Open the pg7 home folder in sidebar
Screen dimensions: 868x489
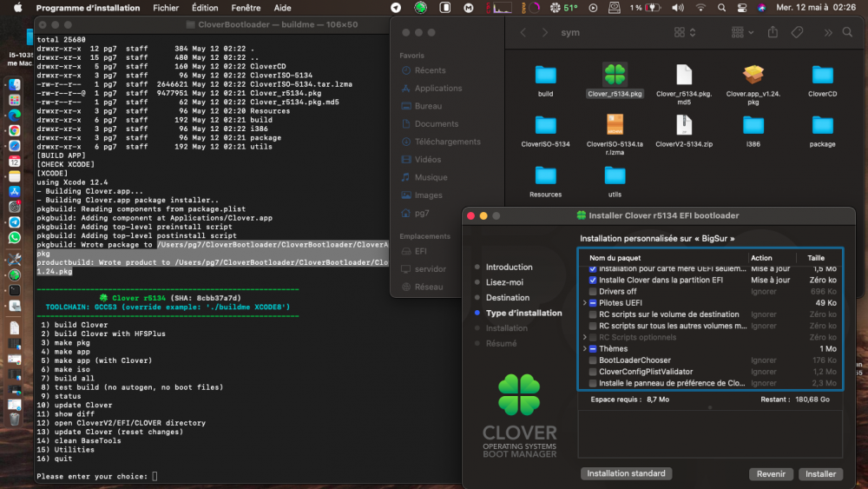(422, 213)
